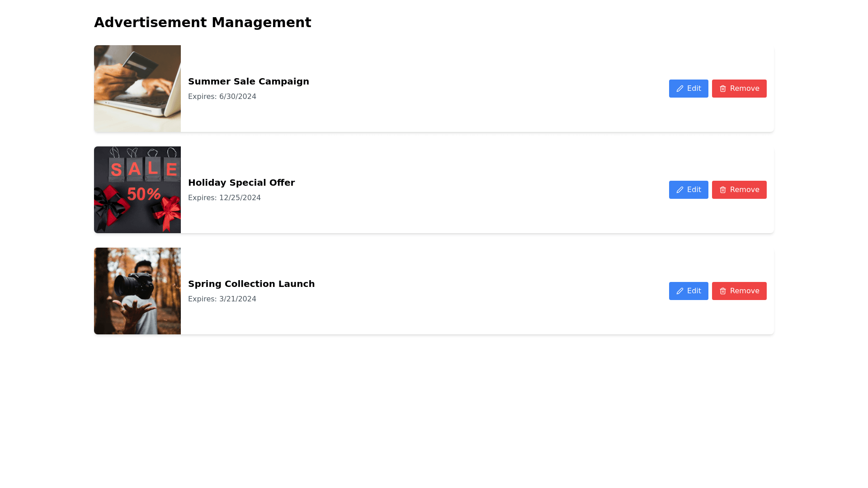Select the Summer Sale Campaign title
The height and width of the screenshot is (488, 868).
click(248, 81)
